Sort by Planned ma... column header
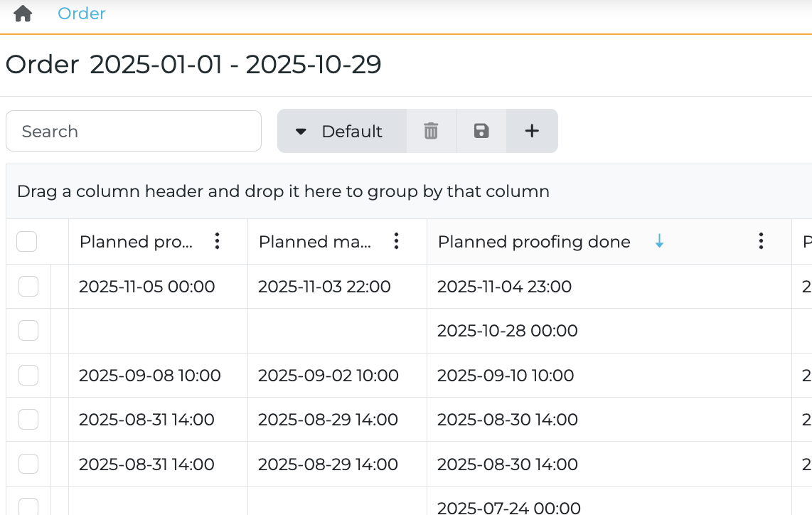 click(x=314, y=242)
